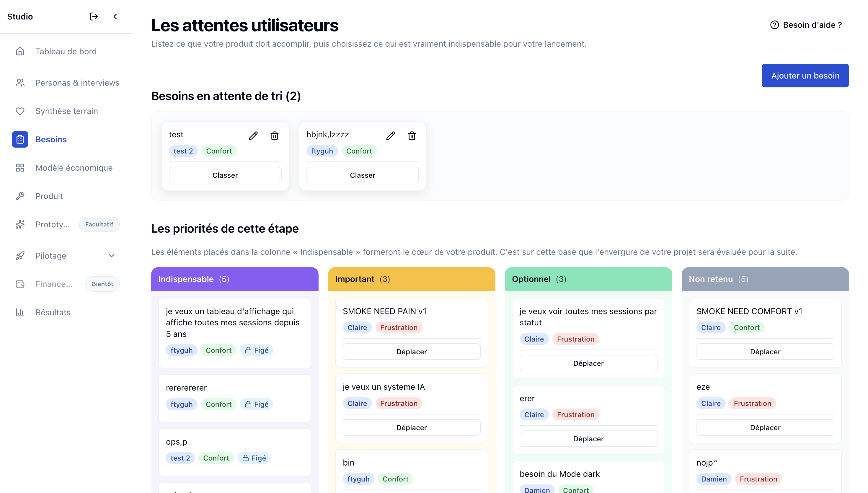The width and height of the screenshot is (868, 493).
Task: Collapse the sidebar with the chevron
Action: [x=115, y=17]
